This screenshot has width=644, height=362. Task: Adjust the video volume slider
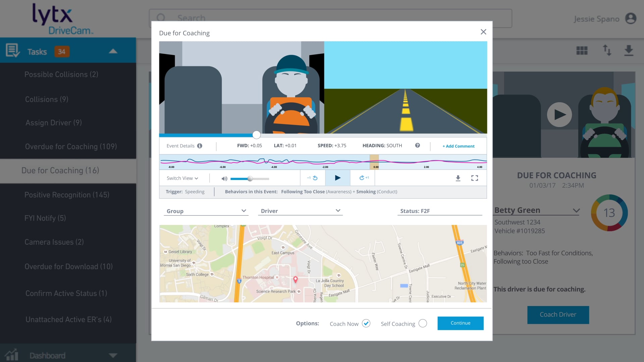pos(250,179)
